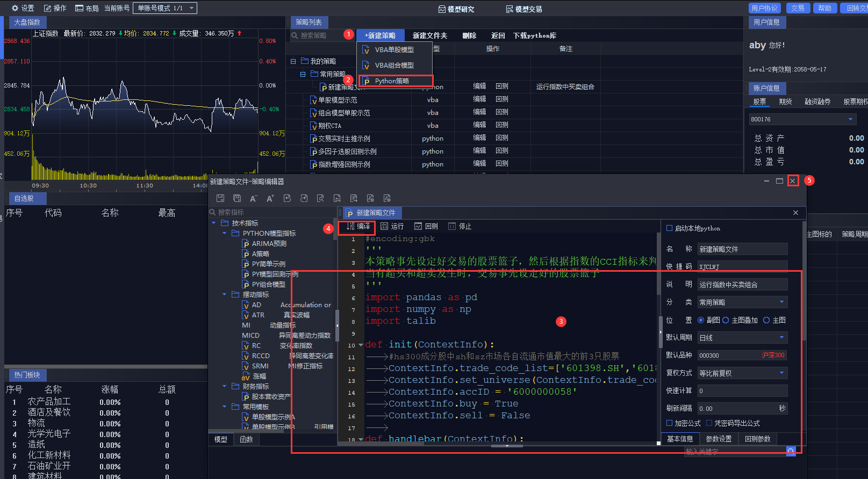Collapse the 财务指标 folder
Screen dimensions: 868x479
pyautogui.click(x=224, y=386)
